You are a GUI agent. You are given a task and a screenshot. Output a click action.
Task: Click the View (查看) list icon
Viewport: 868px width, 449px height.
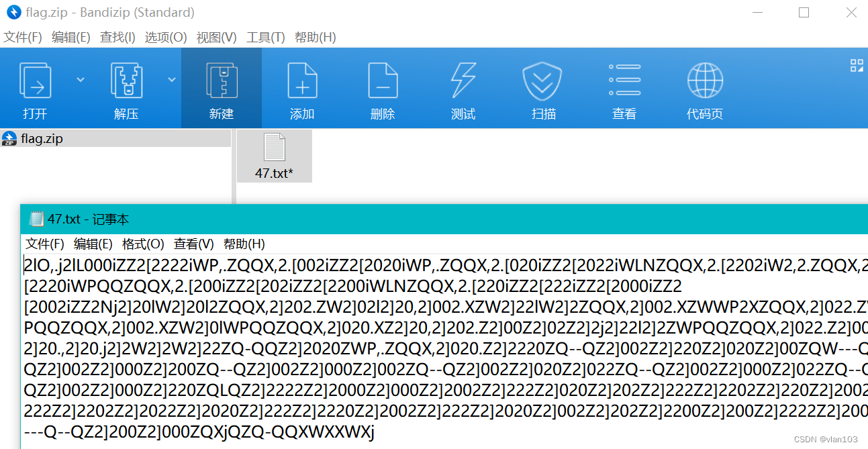(624, 81)
